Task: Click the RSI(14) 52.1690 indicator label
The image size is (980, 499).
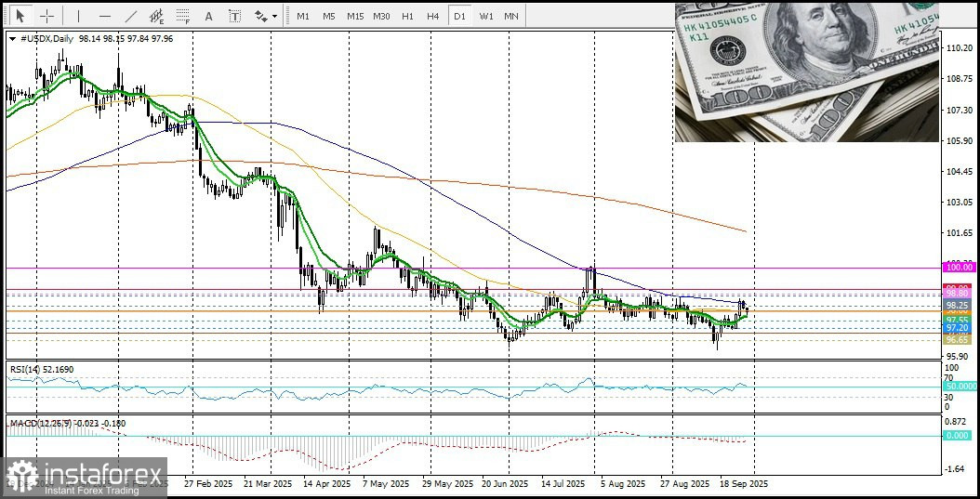Action: (x=41, y=369)
